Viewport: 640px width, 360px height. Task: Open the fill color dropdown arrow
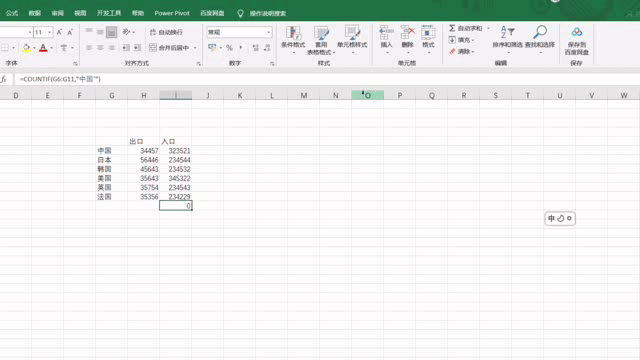pyautogui.click(x=34, y=48)
